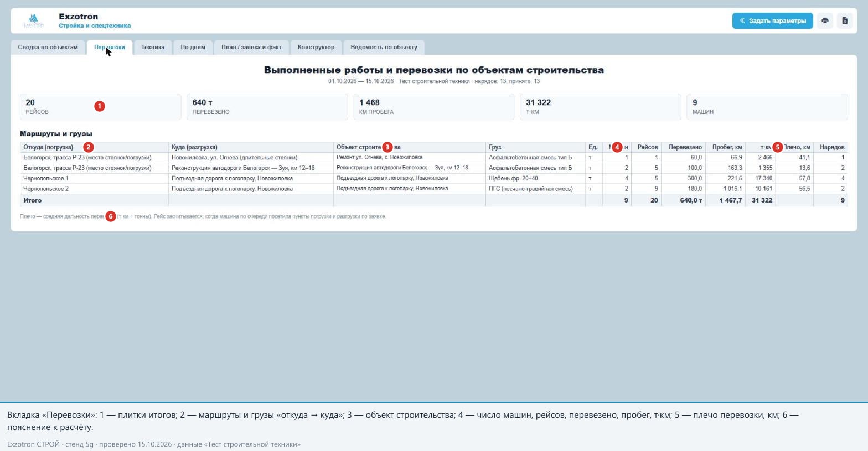868x451 pixels.
Task: Go to the «По дням» tab
Action: (193, 48)
